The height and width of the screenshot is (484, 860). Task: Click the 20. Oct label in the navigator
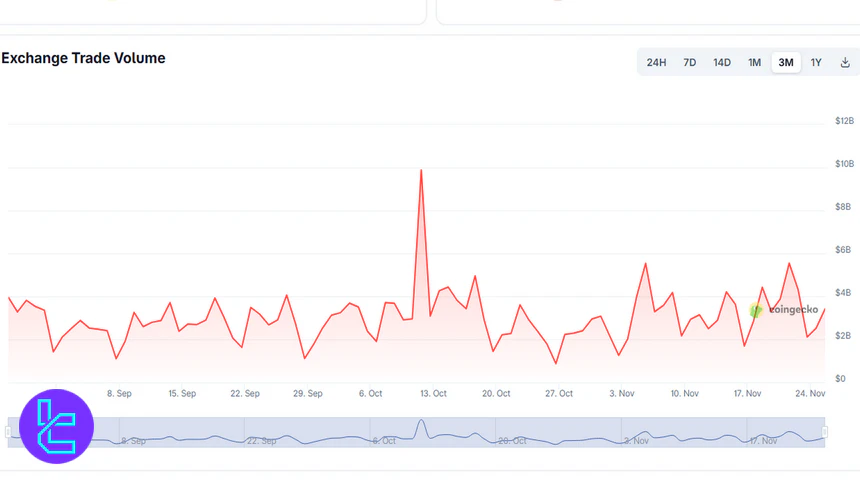(512, 441)
